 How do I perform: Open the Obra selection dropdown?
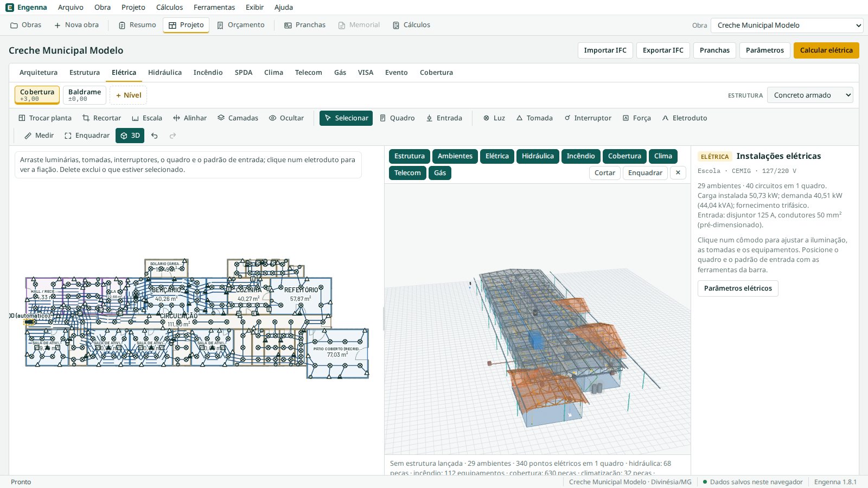(x=787, y=25)
